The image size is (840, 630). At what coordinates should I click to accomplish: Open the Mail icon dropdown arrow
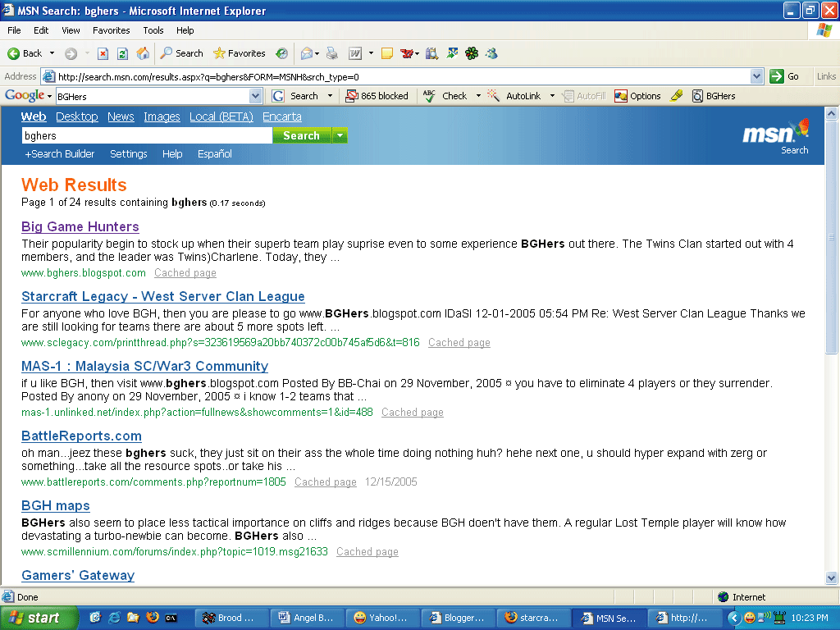(317, 53)
